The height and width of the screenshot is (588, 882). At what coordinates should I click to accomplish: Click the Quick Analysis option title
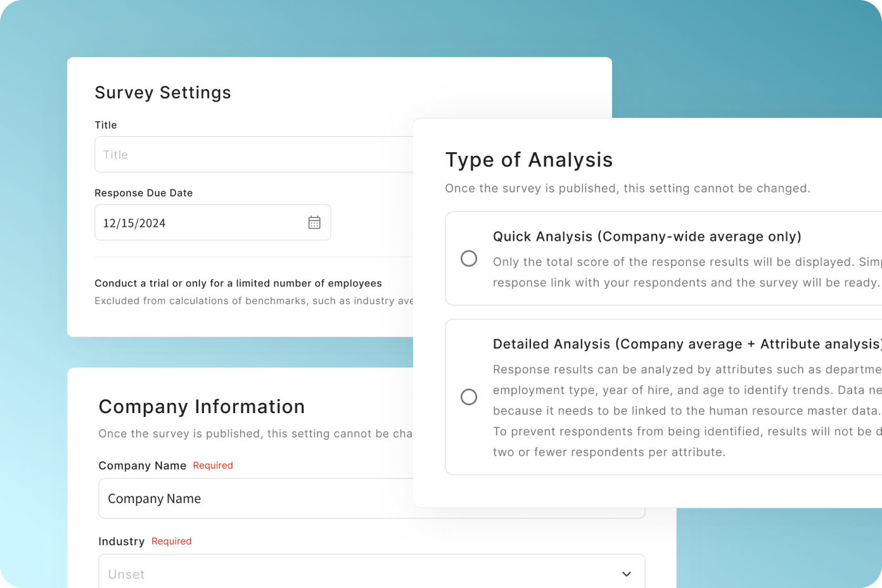[647, 236]
